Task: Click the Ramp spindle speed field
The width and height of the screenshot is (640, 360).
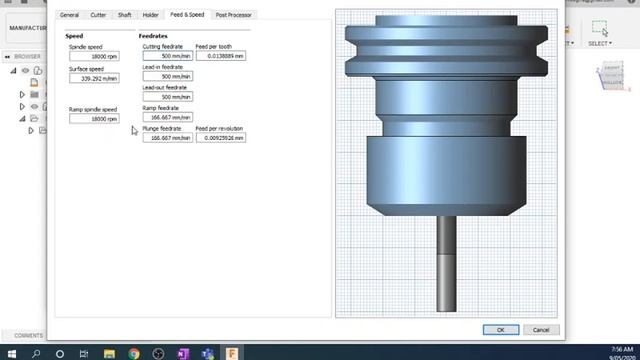Action: pyautogui.click(x=94, y=118)
